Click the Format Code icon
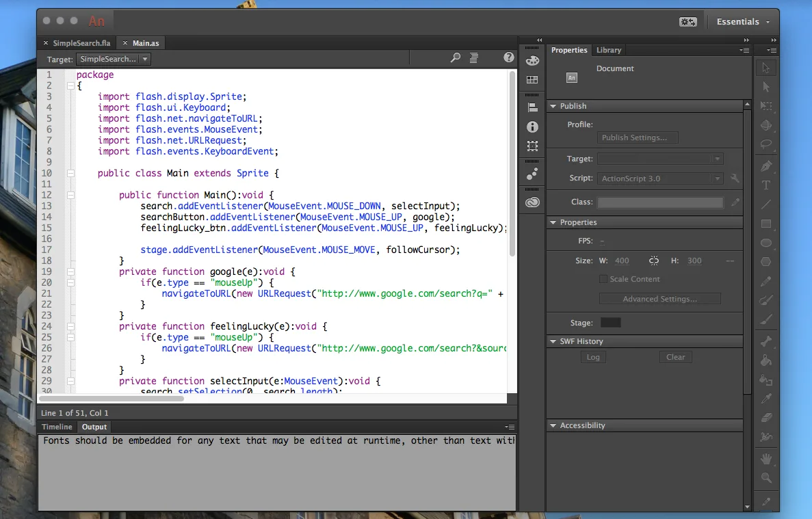This screenshot has height=519, width=812. coord(473,59)
